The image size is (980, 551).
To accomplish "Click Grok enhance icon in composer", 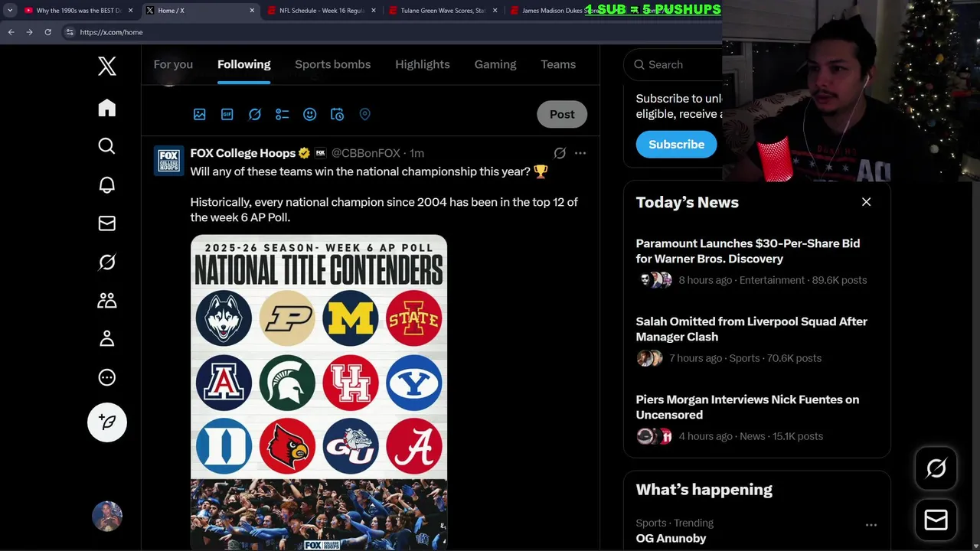I will pyautogui.click(x=255, y=114).
